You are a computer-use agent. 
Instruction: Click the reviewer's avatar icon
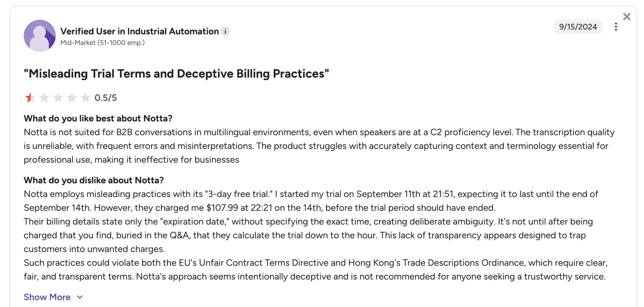pyautogui.click(x=40, y=36)
